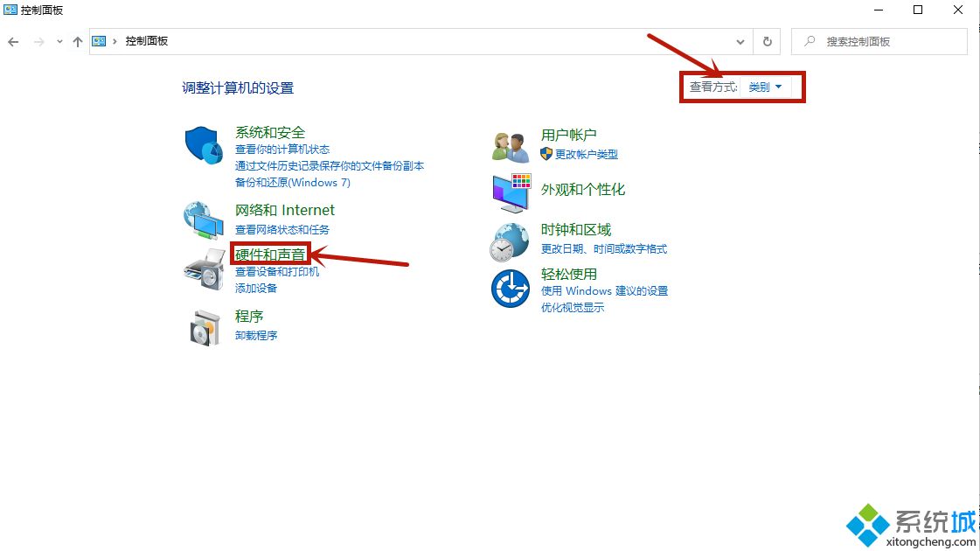Open recent locations chevron near navigation arrows
980x551 pixels.
click(x=59, y=41)
